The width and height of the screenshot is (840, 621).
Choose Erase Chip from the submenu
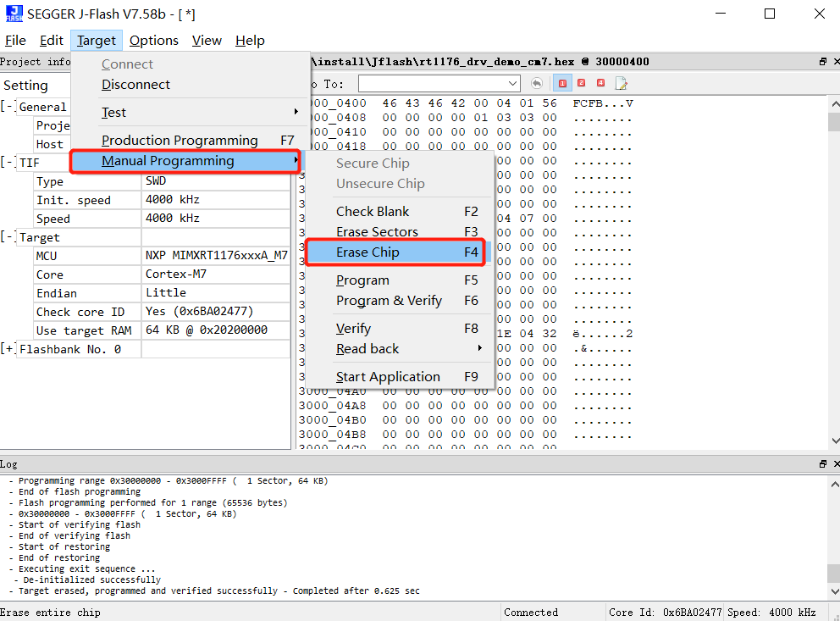(x=367, y=252)
